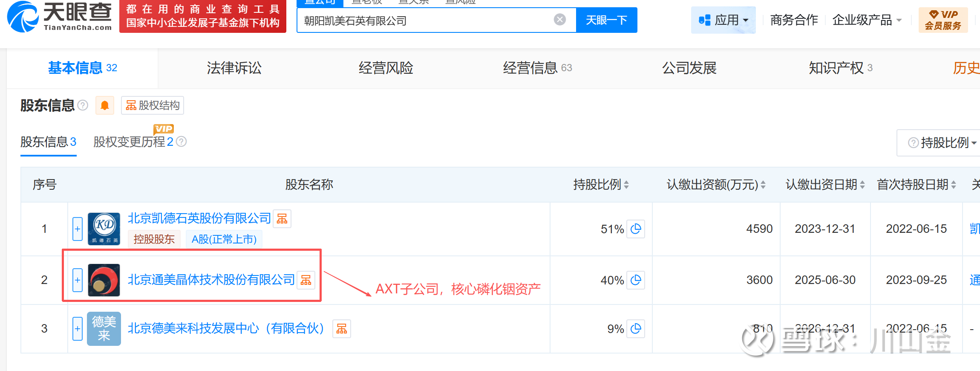Screen dimensions: 980x371
Task: Open 北京德美来科技发展中心 company link
Action: click(227, 328)
